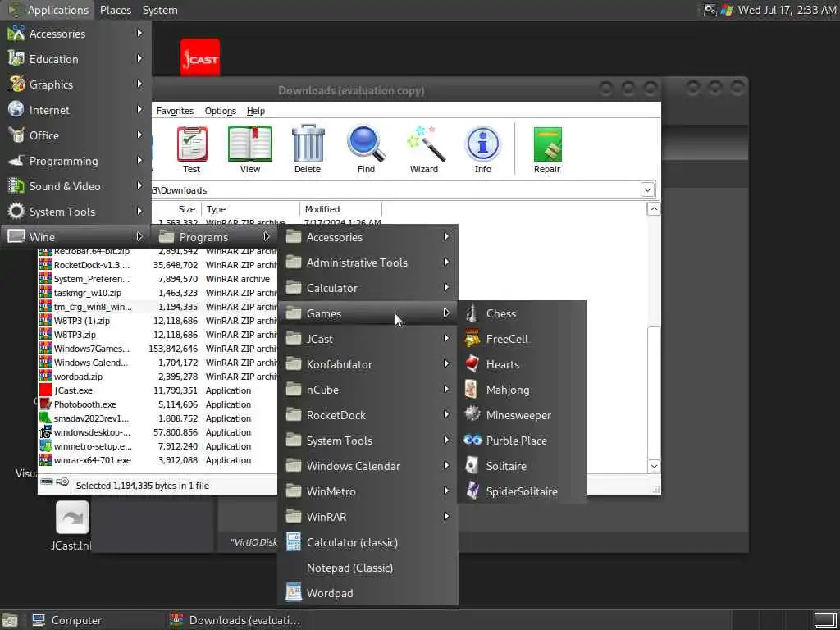
Task: Click the red JCast desktop icon
Action: (x=200, y=57)
